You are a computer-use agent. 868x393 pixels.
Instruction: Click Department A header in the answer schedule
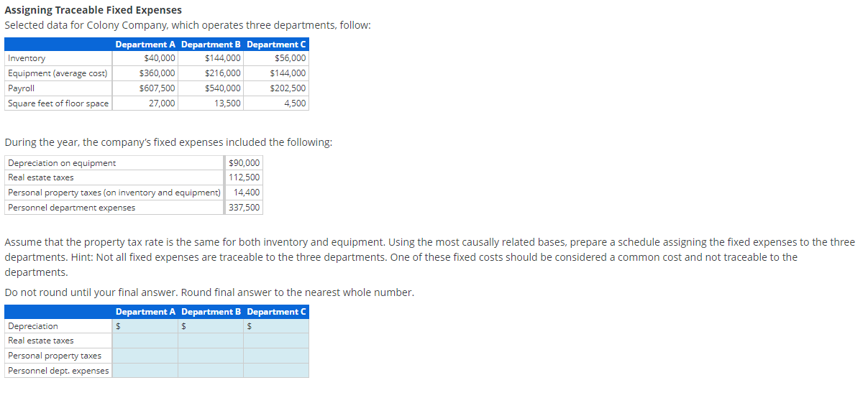(x=145, y=312)
